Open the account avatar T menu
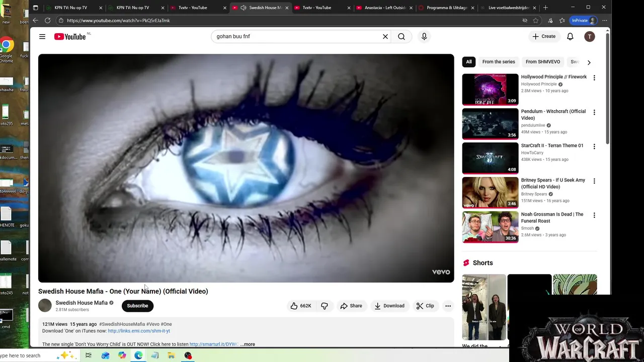This screenshot has height=362, width=644. tap(590, 36)
